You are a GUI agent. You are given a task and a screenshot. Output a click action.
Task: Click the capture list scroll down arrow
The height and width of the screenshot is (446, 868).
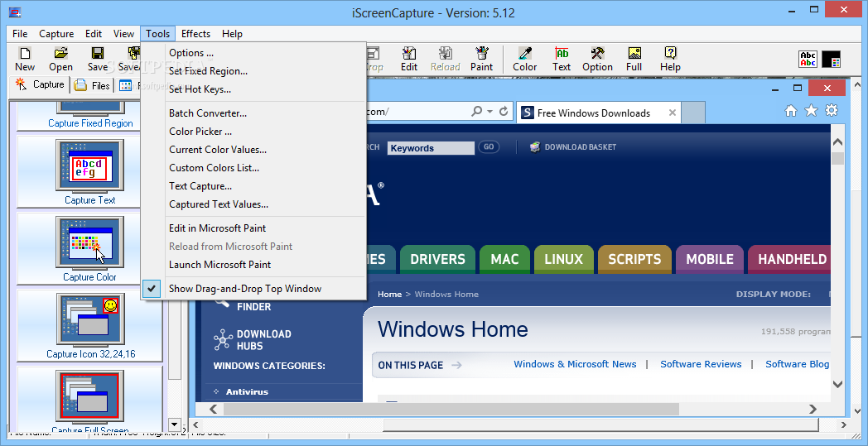[x=175, y=425]
